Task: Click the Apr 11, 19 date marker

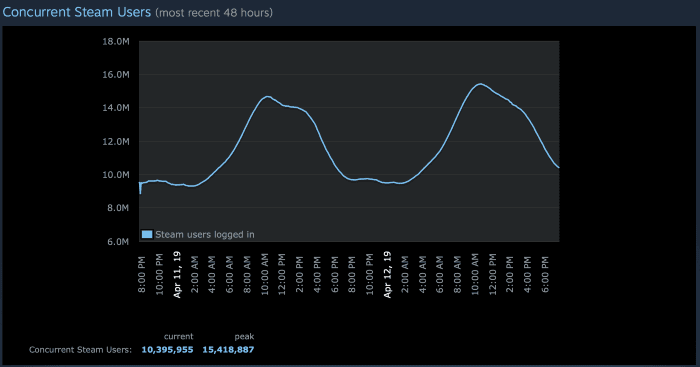Action: pos(177,274)
